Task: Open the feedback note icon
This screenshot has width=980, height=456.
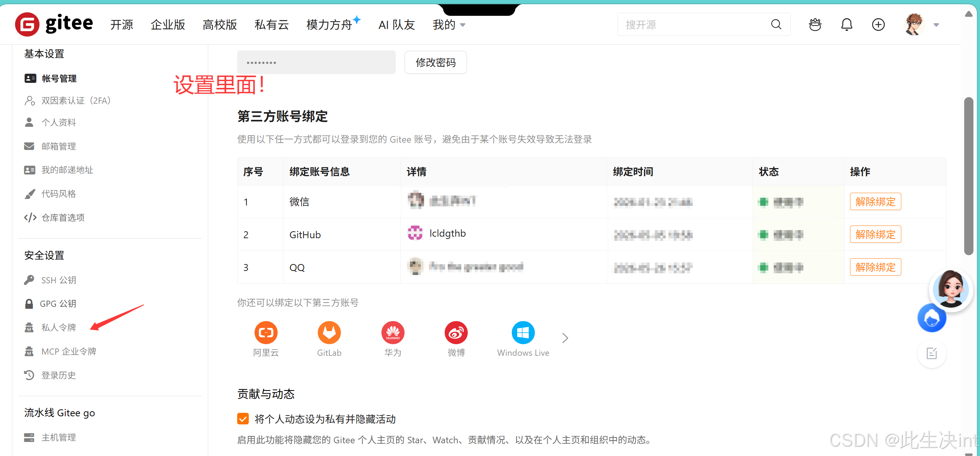Action: [x=931, y=353]
